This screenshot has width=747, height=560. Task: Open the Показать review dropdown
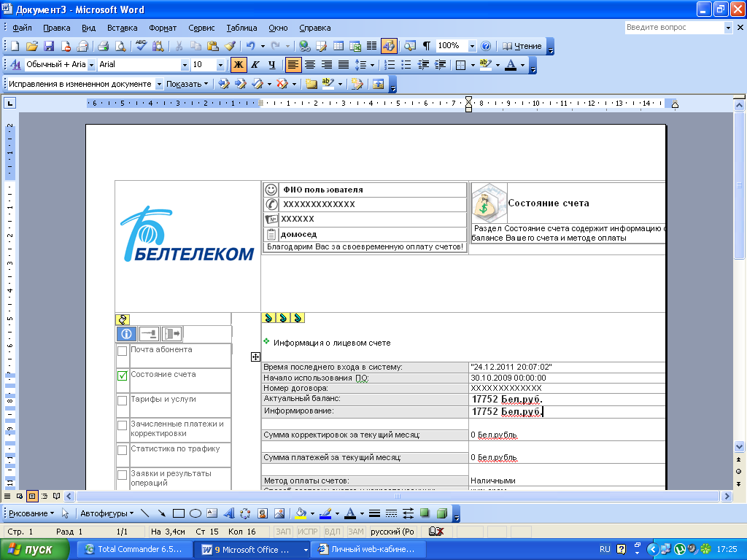(187, 85)
